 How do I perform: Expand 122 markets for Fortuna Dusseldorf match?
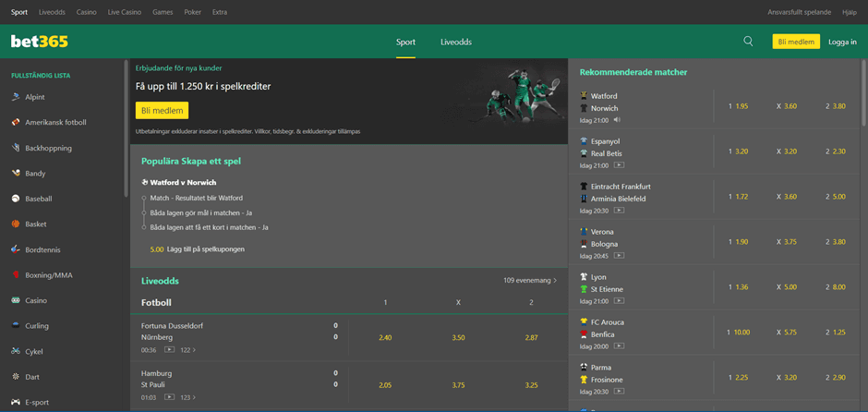coord(187,350)
